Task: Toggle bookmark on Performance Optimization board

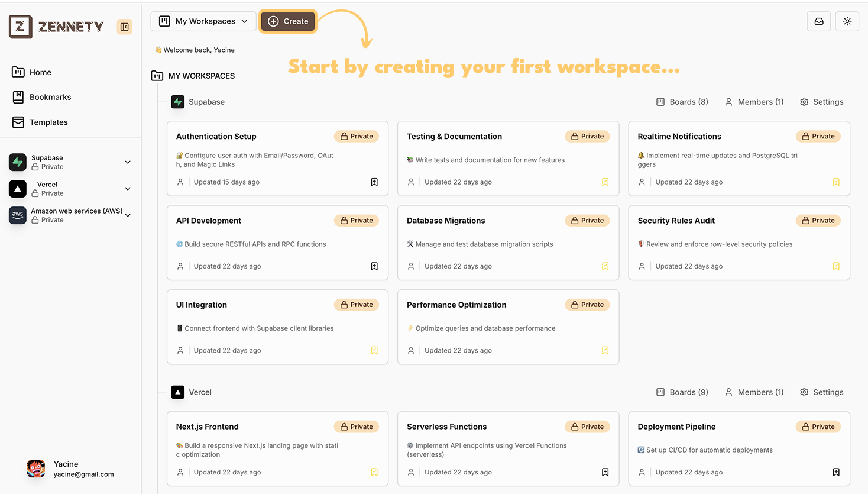Action: pos(605,350)
